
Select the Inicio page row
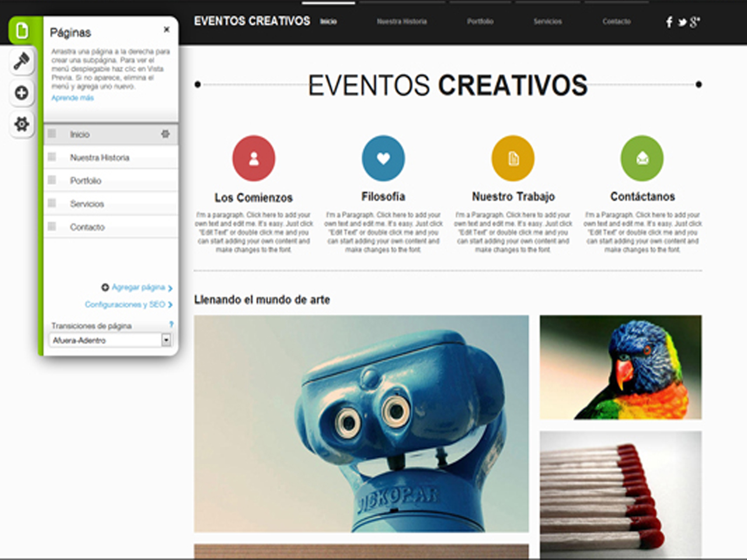pos(111,134)
